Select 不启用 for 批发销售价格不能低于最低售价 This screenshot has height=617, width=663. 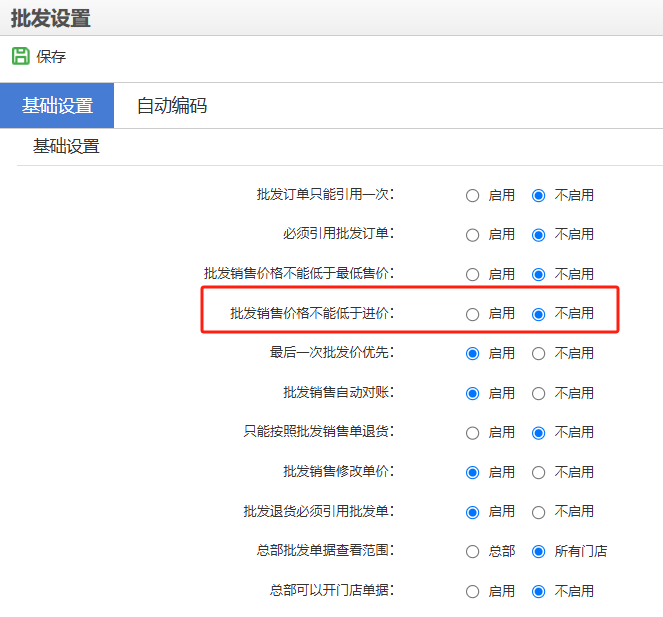click(538, 274)
